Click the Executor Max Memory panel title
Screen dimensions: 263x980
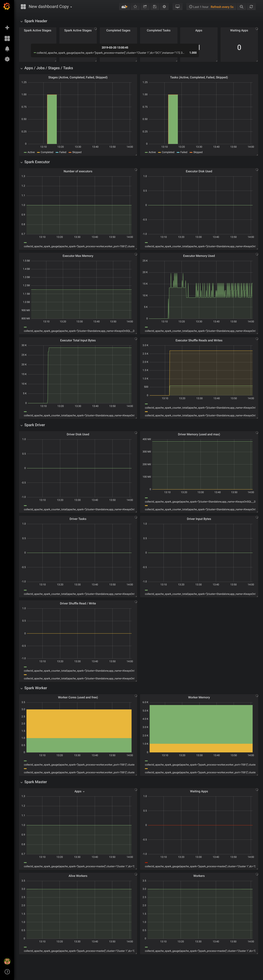(78, 256)
